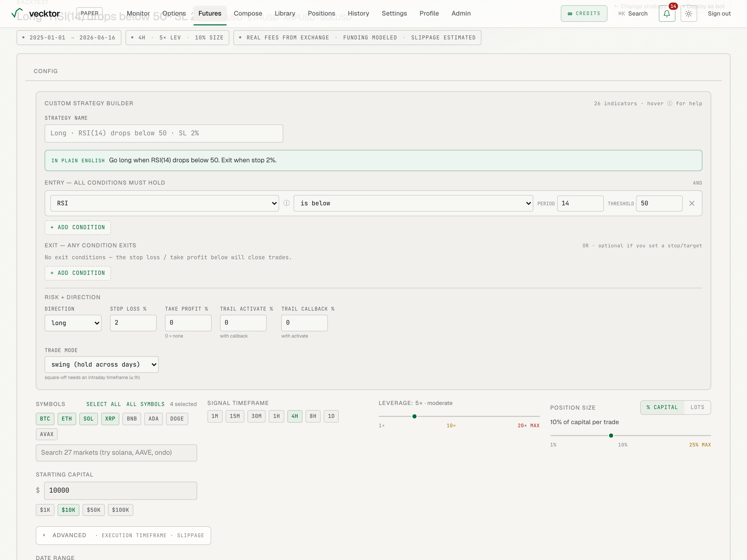Screen dimensions: 747x560
Task: Enable the BNB symbol chip
Action: (132, 418)
